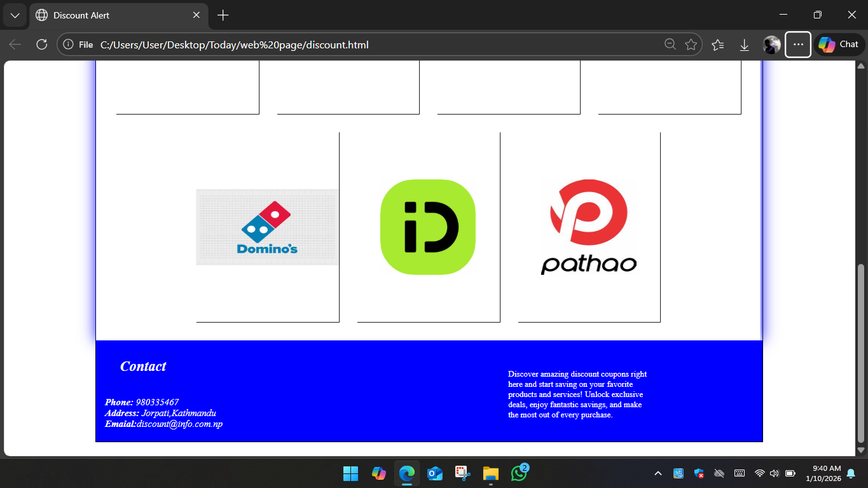Click the address bar URL field
Image resolution: width=868 pixels, height=488 pixels.
[x=369, y=45]
